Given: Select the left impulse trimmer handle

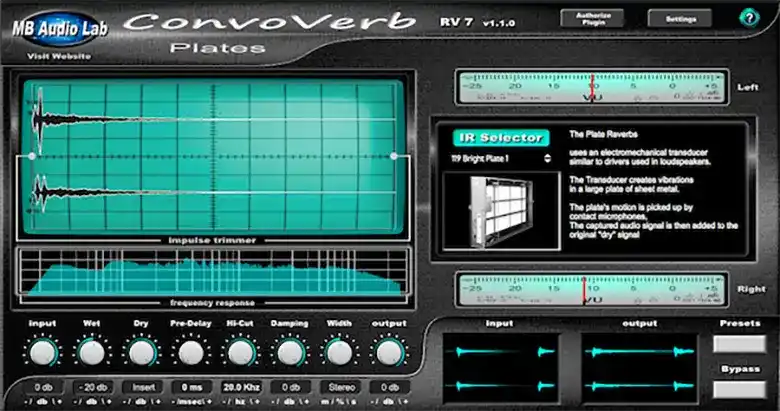Looking at the screenshot, I should coord(32,156).
